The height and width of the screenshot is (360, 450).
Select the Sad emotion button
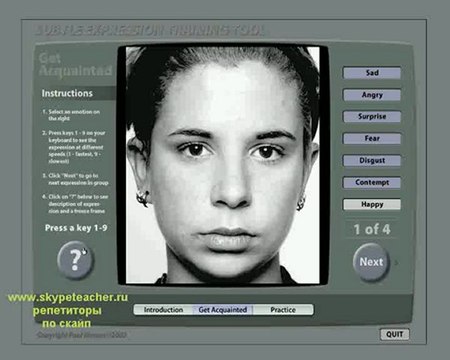(372, 73)
